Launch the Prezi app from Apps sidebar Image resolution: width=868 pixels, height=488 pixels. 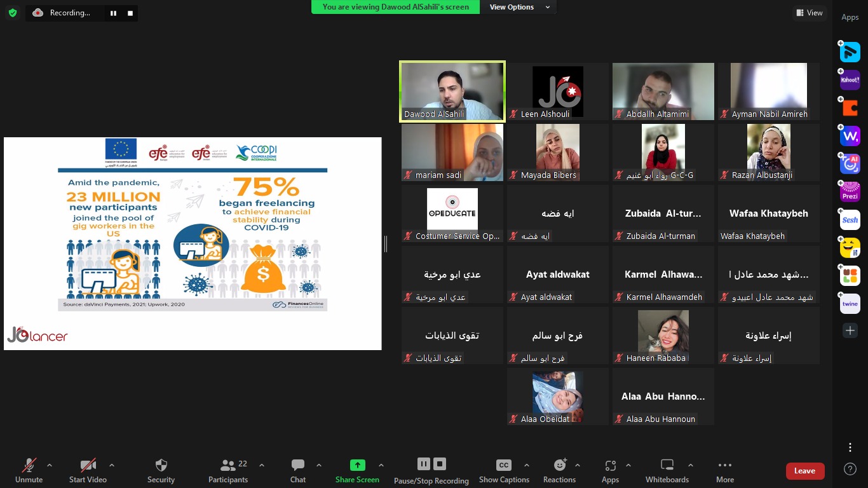(850, 192)
